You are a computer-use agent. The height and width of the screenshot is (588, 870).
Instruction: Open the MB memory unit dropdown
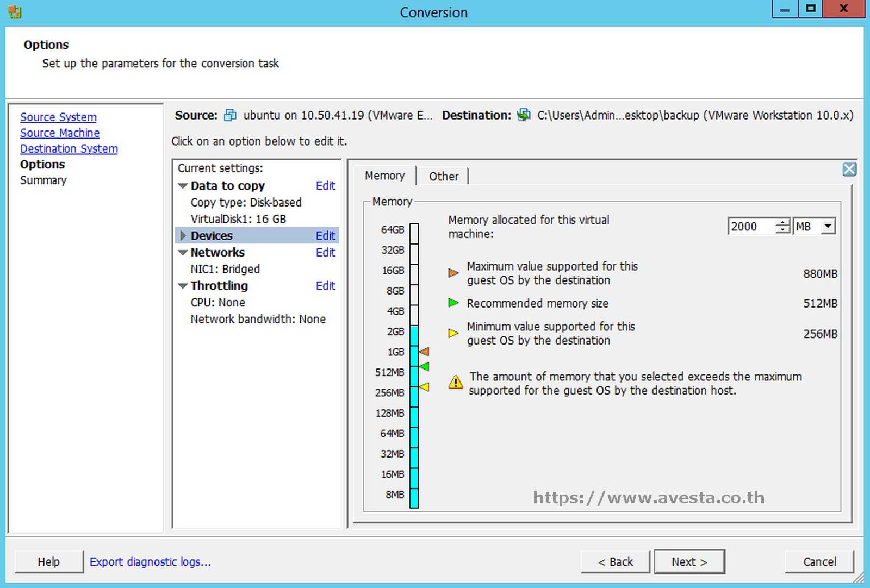pyautogui.click(x=828, y=226)
